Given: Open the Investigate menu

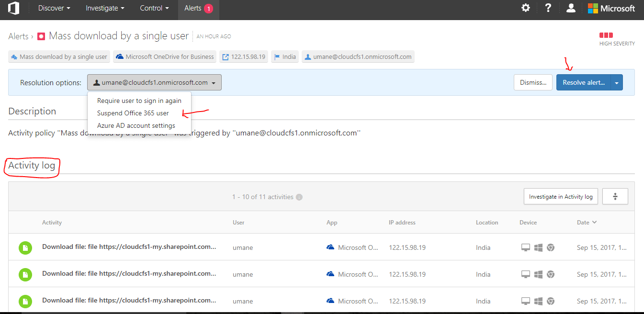Looking at the screenshot, I should [x=105, y=8].
